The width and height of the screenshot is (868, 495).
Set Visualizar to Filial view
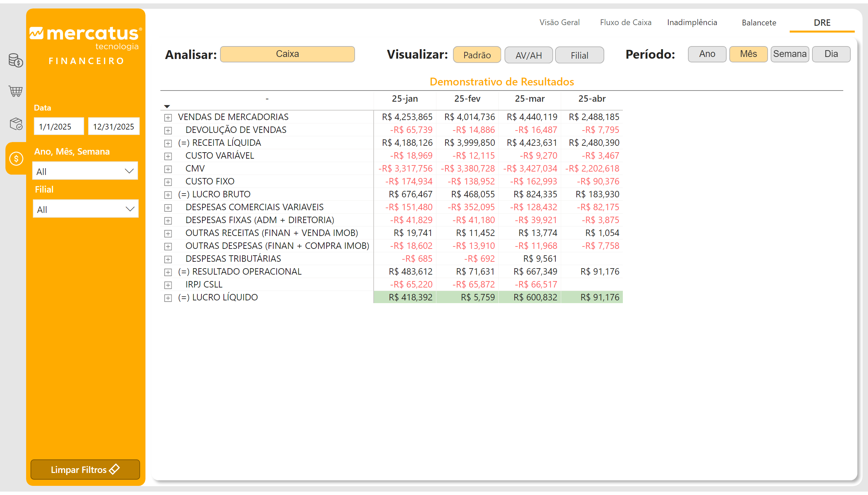tap(579, 55)
